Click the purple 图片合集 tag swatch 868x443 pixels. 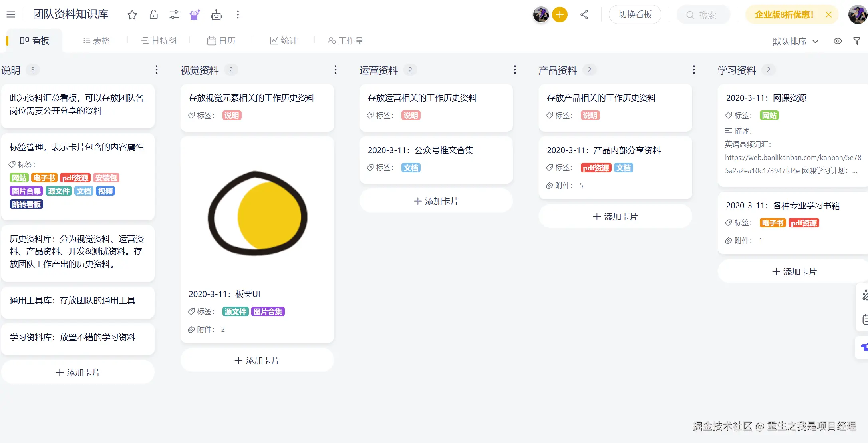[26, 191]
